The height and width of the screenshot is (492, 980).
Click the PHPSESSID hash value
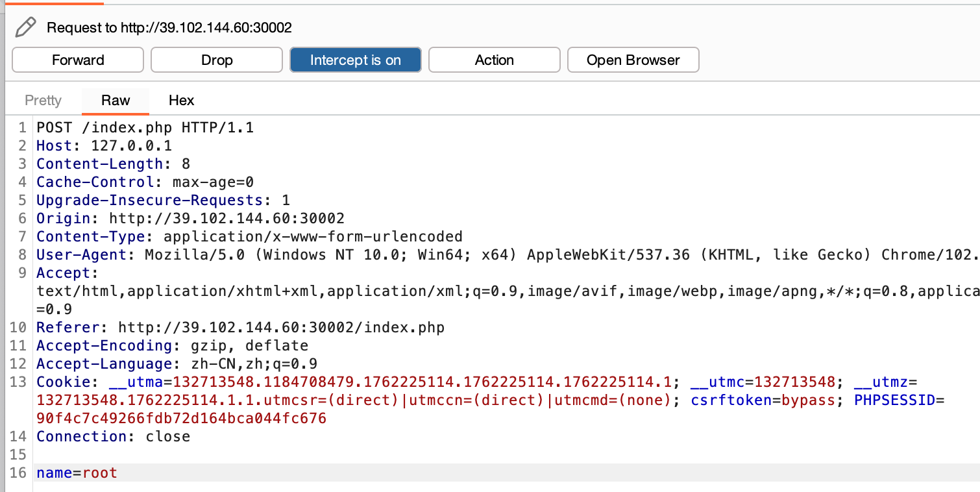(x=181, y=419)
